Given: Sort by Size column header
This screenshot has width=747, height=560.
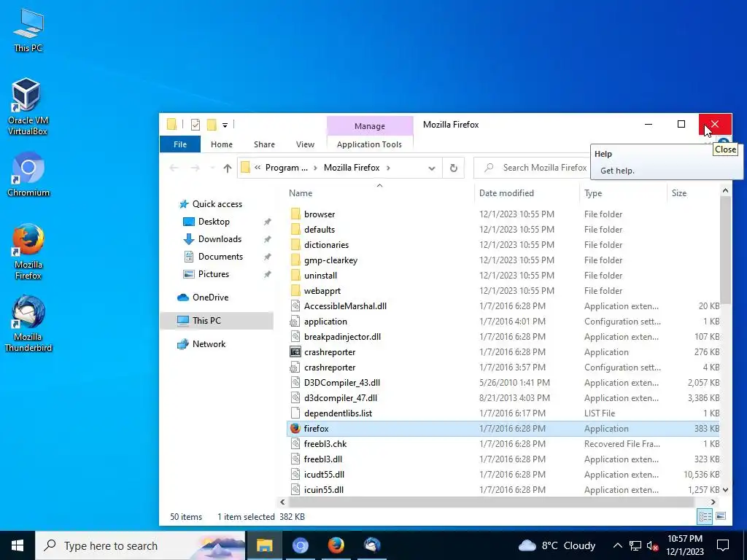Looking at the screenshot, I should pos(693,193).
